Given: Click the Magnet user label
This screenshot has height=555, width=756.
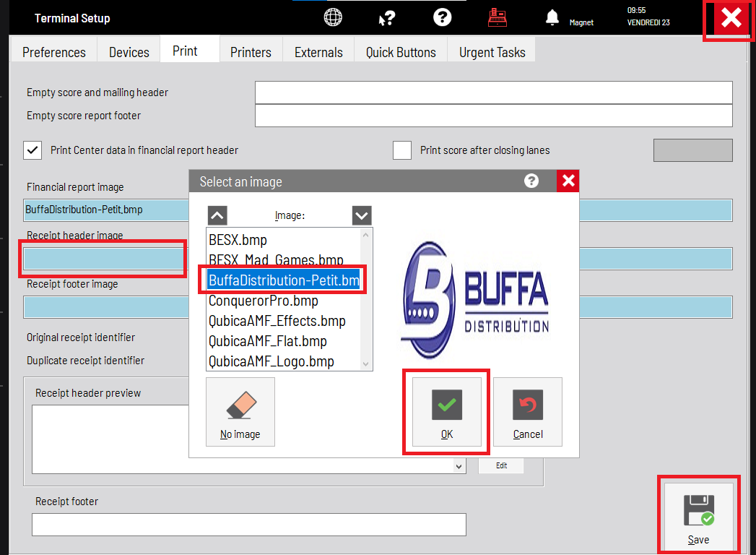Looking at the screenshot, I should pos(581,22).
